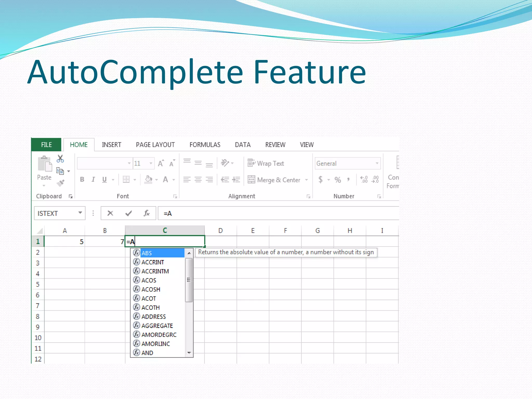Apply Middle Align to cell
This screenshot has height=399, width=532.
pos(198,163)
